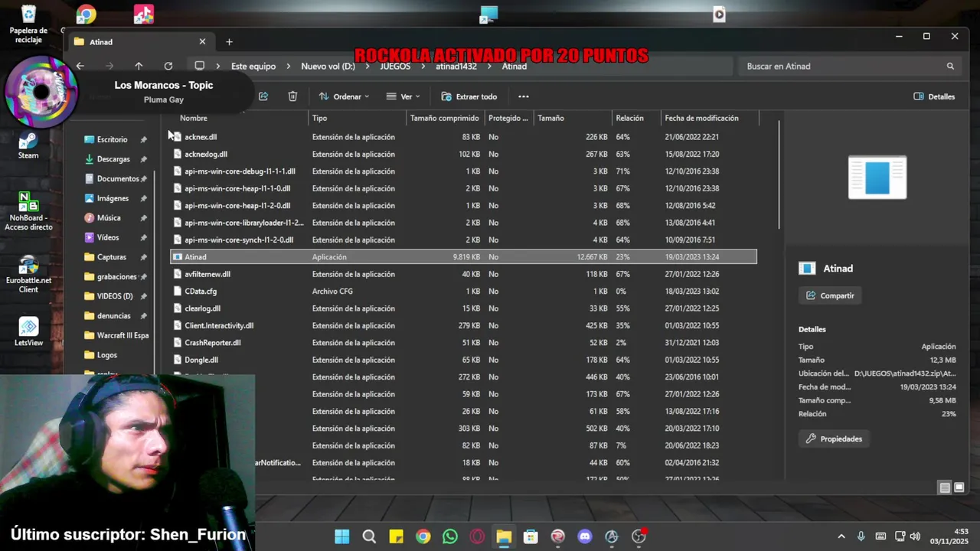Open Discord from the taskbar
Screen dimensions: 980x551
tap(585, 536)
